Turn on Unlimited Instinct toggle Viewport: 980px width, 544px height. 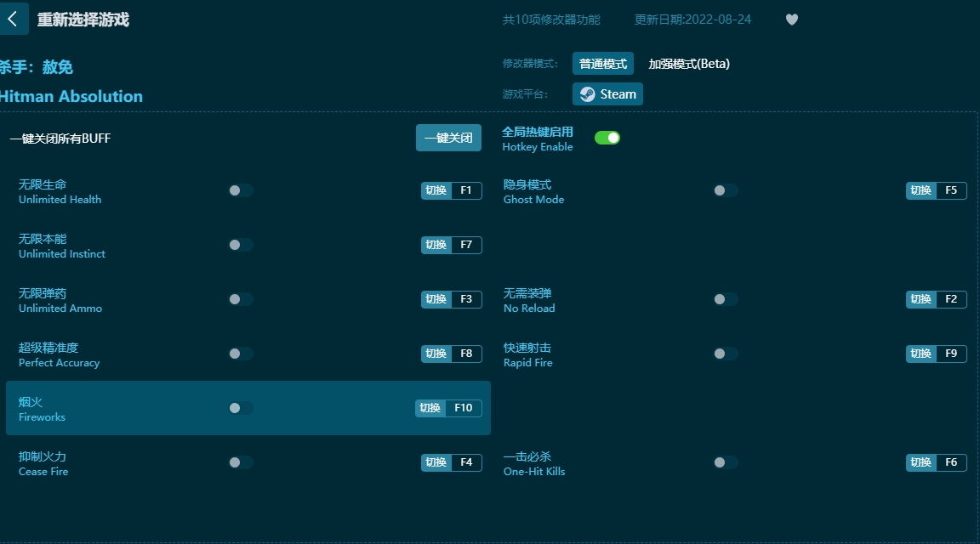241,245
